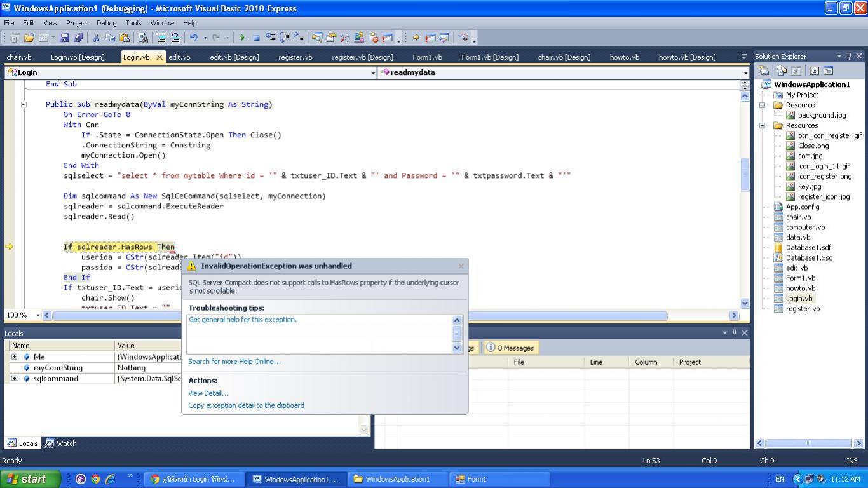The height and width of the screenshot is (488, 868).
Task: Toggle the 0 Messages filter button
Action: 510,348
